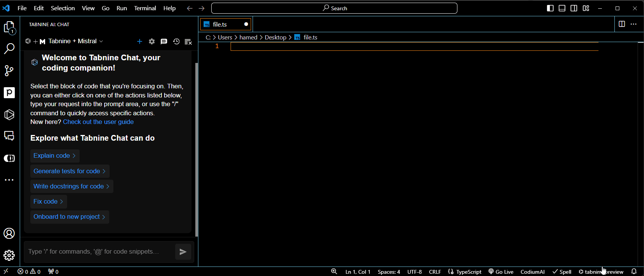Viewport: 644px width, 276px height.
Task: Click the zoom magnifier in status bar
Action: coord(334,271)
